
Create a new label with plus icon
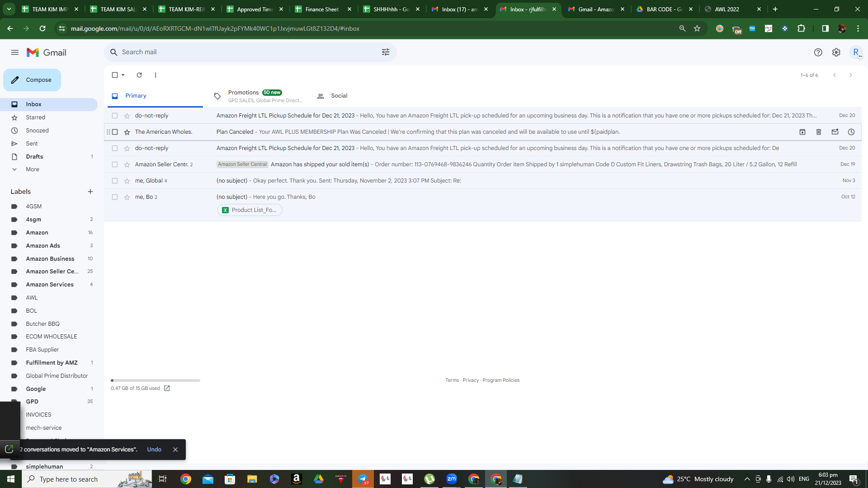90,192
